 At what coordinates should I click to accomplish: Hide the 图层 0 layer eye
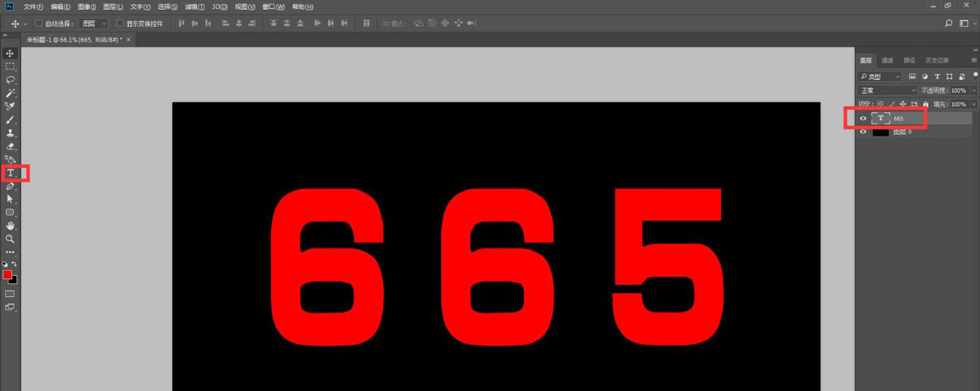(863, 132)
